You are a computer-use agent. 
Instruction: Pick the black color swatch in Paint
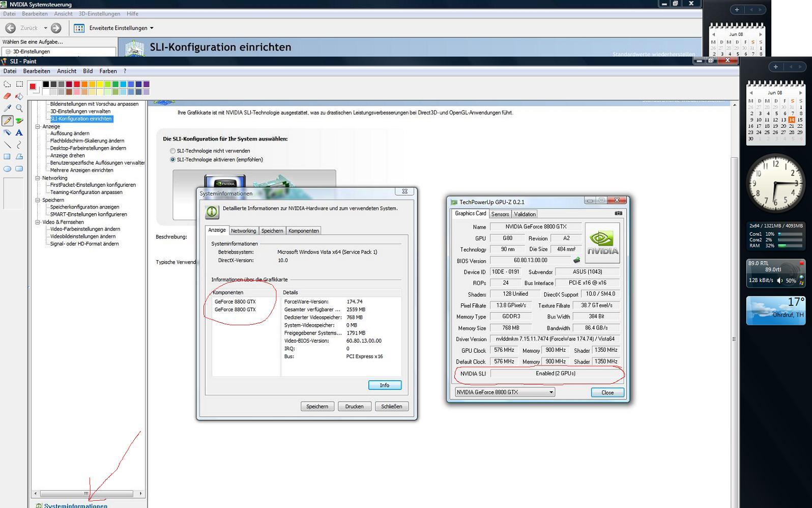coord(46,84)
